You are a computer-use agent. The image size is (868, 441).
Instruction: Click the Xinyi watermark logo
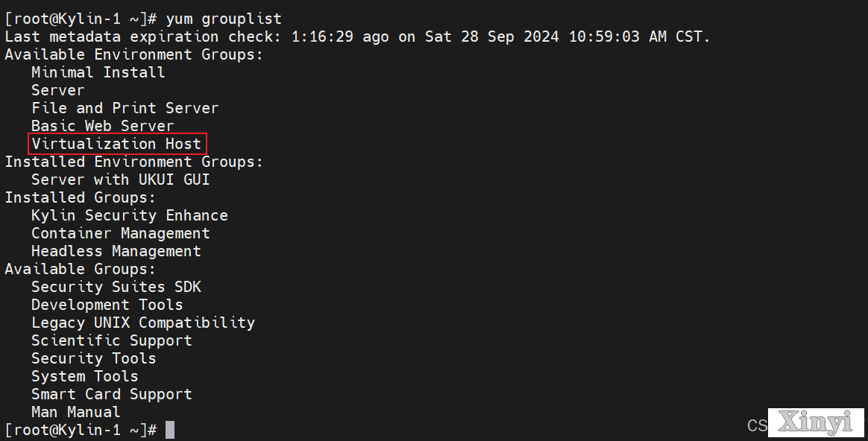point(816,422)
